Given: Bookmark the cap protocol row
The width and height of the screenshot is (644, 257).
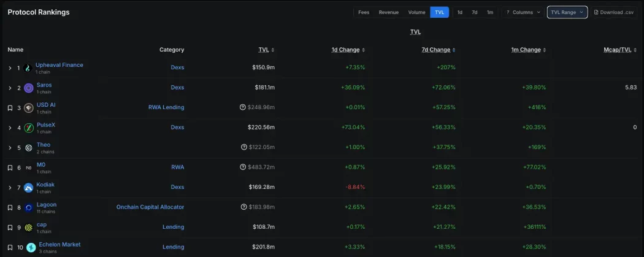Looking at the screenshot, I should coord(10,228).
